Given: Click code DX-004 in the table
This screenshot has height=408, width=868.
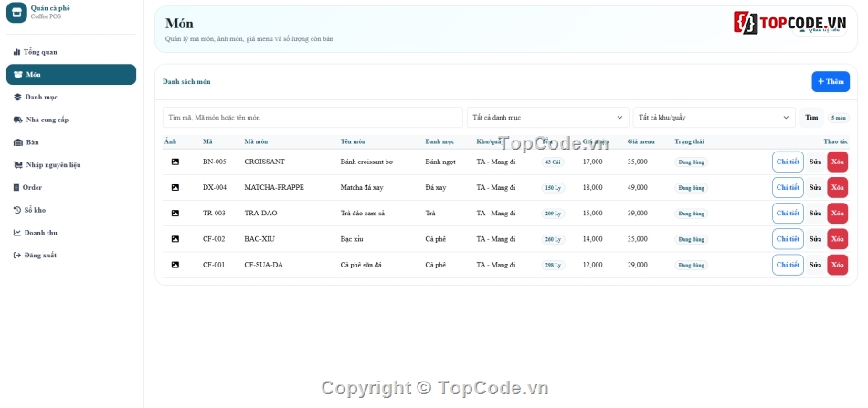Looking at the screenshot, I should (215, 187).
